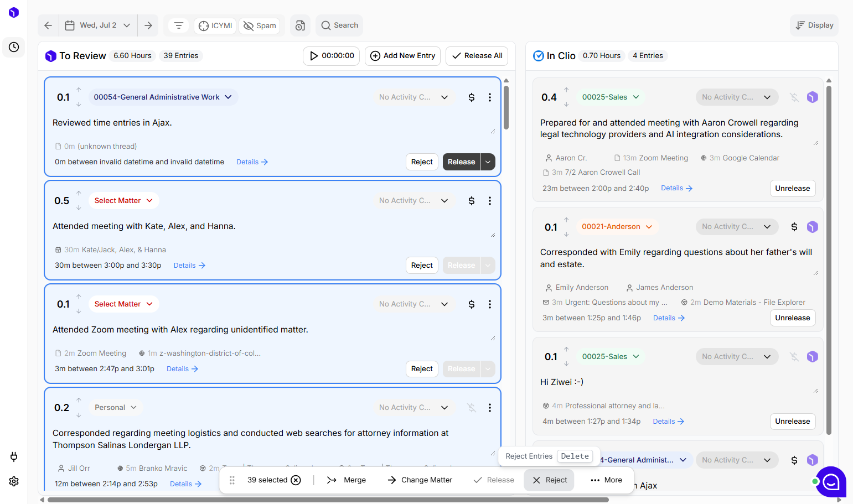Open the filter lines icon
The height and width of the screenshot is (504, 853).
click(178, 25)
